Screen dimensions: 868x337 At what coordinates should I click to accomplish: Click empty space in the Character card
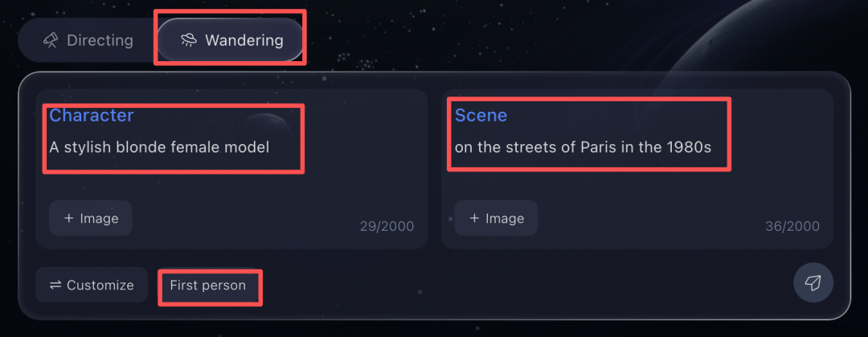(x=241, y=193)
